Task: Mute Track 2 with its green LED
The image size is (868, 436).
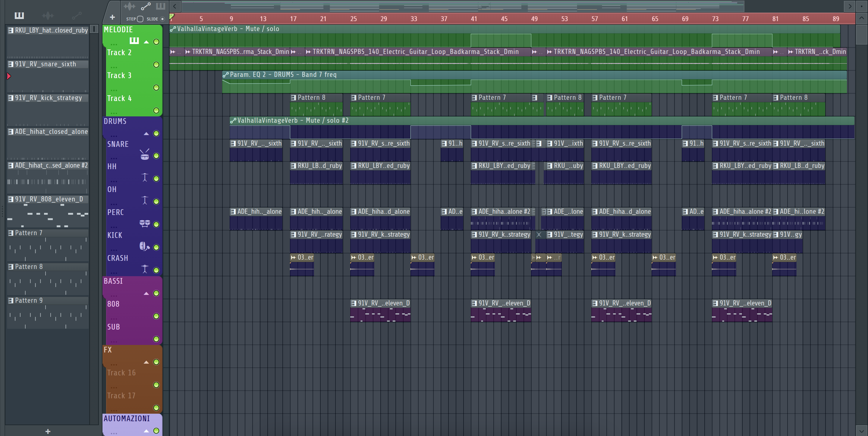Action: point(156,65)
